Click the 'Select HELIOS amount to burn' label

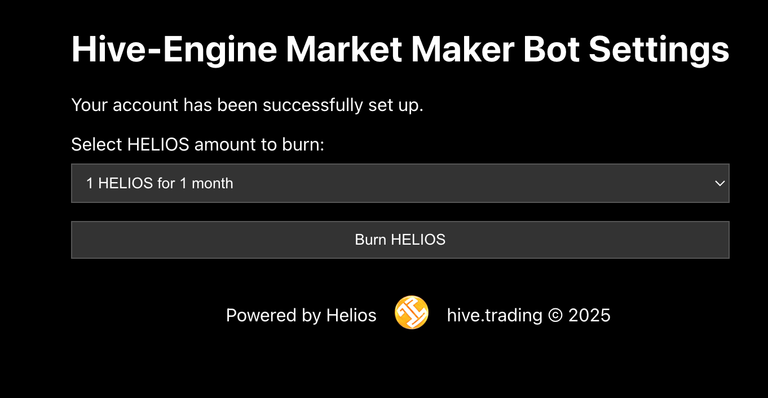click(198, 144)
